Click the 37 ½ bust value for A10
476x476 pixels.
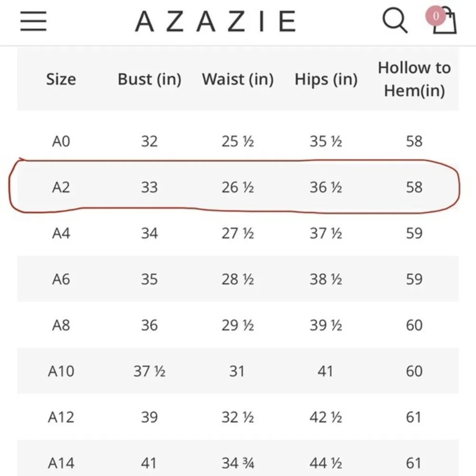pos(149,371)
